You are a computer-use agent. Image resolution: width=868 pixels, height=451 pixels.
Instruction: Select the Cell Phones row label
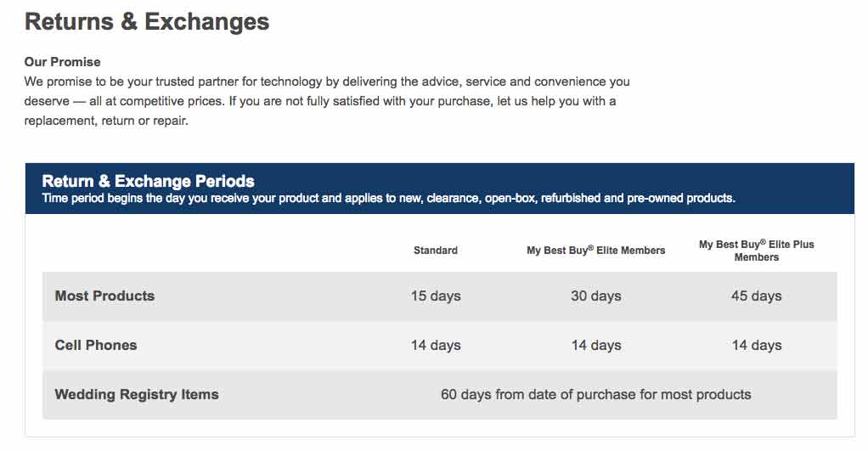click(96, 345)
